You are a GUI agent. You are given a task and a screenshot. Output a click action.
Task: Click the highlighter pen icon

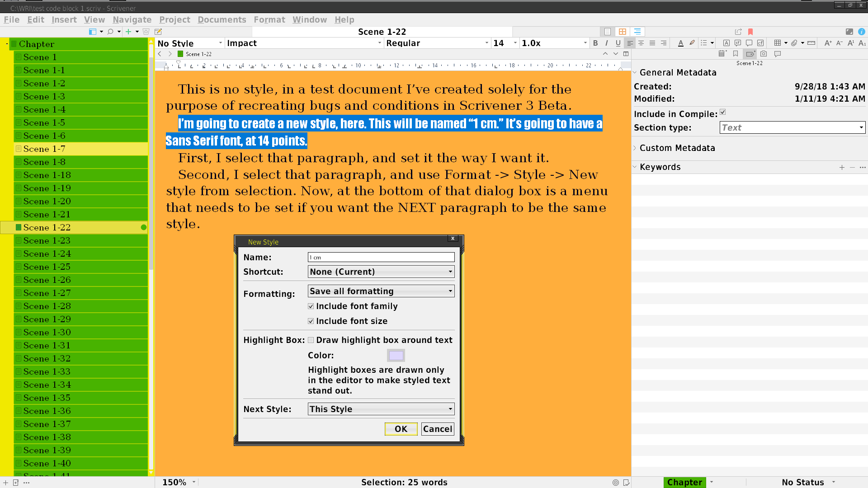tap(692, 43)
